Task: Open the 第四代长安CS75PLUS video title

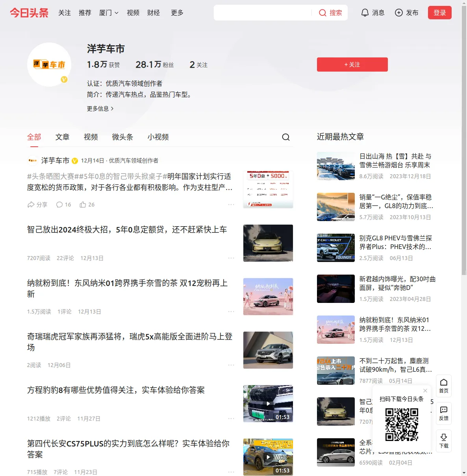Action: tap(128, 449)
